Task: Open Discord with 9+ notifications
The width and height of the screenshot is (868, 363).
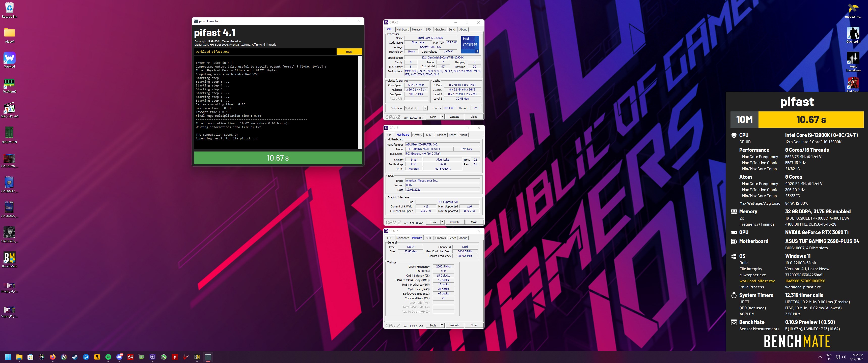Action: 119,357
